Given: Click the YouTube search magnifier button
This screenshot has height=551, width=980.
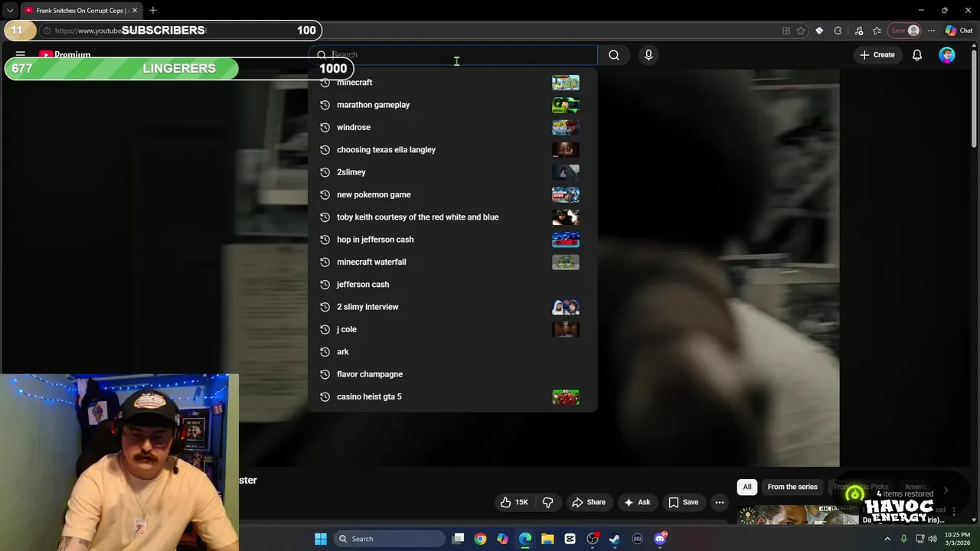Looking at the screenshot, I should click(x=613, y=55).
